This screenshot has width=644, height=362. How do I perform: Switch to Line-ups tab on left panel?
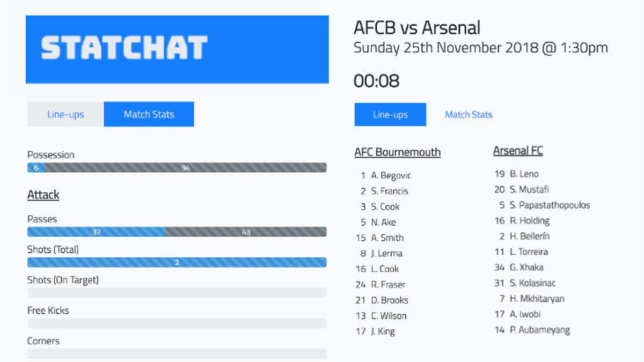65,114
